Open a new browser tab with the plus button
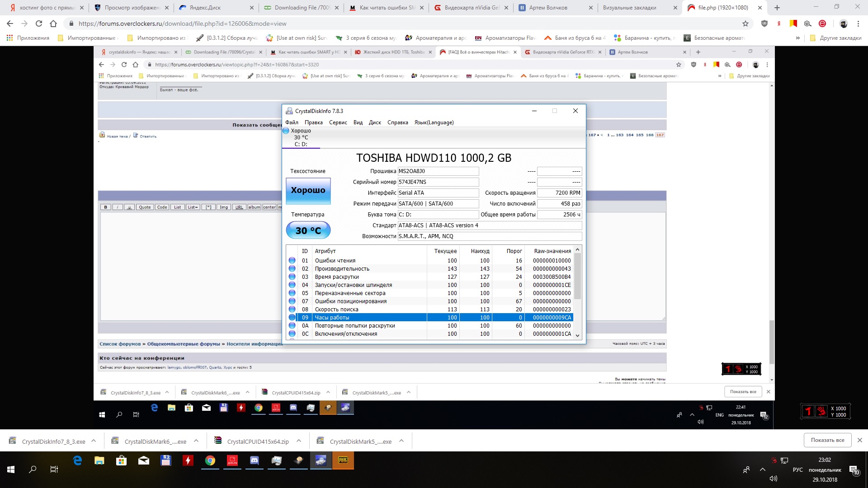This screenshot has width=868, height=488. tap(777, 8)
